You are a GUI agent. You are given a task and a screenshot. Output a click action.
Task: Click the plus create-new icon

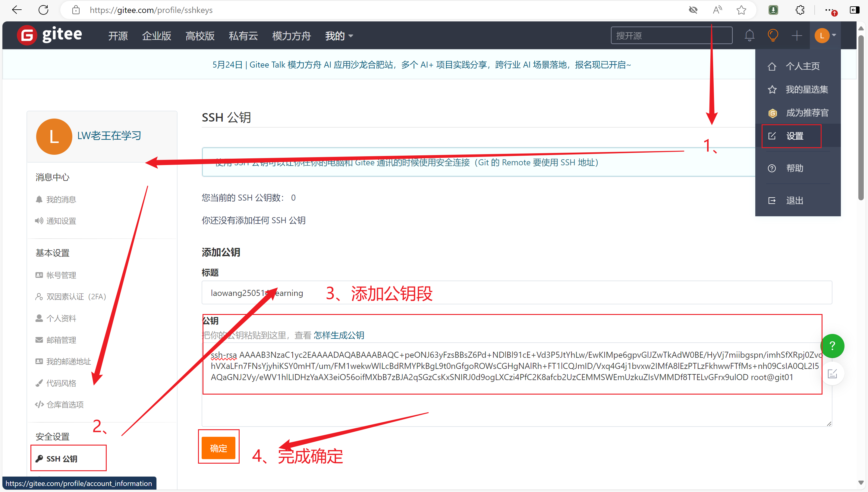pyautogui.click(x=797, y=35)
